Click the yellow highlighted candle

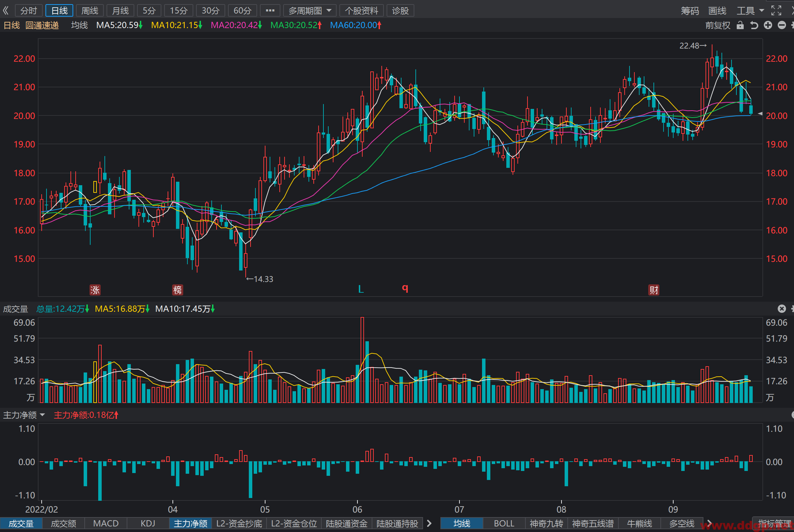[95, 187]
